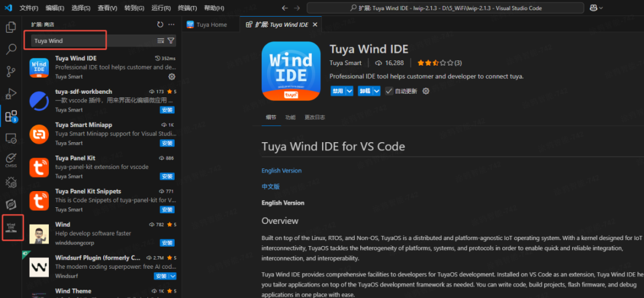Install the Tuya Panel Kit Snippets extension
Image resolution: width=644 pixels, height=298 pixels.
tap(167, 210)
